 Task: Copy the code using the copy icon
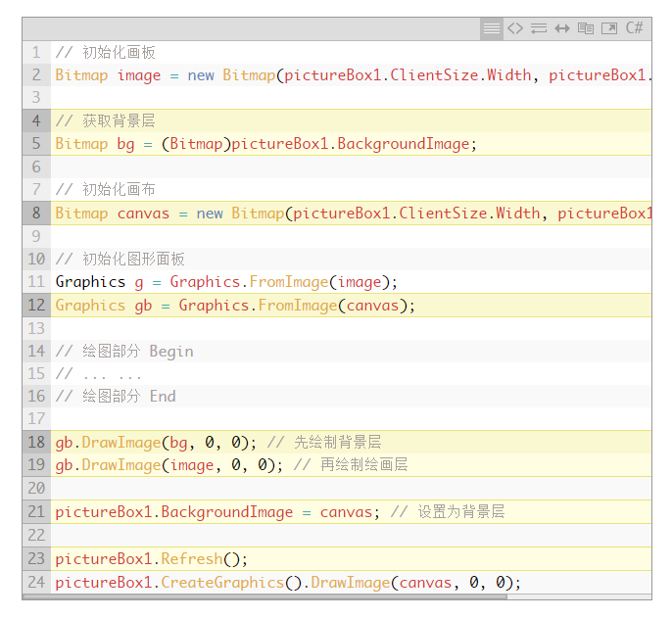(586, 28)
